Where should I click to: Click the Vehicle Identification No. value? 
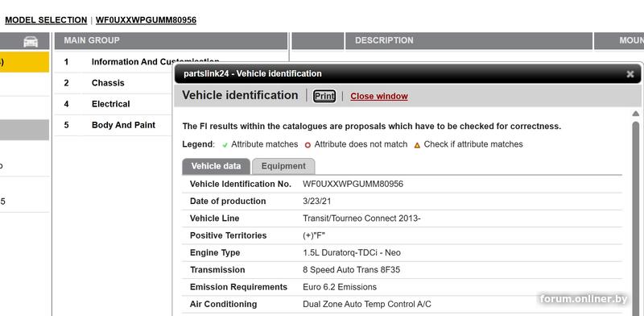tap(353, 184)
